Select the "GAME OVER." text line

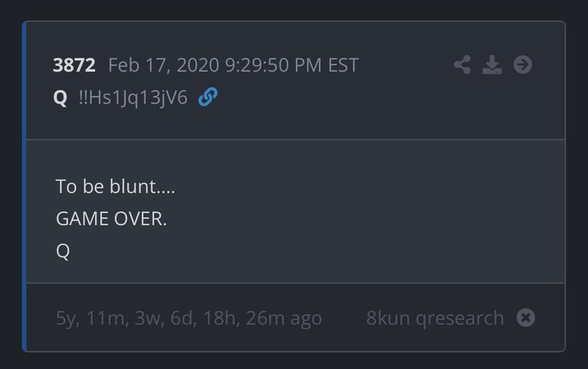click(x=111, y=219)
